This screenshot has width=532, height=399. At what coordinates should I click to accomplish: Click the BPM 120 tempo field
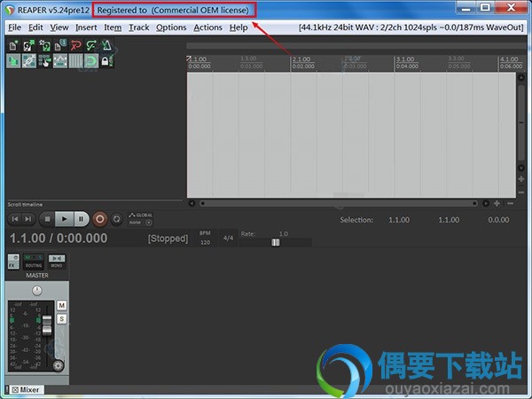tap(205, 238)
